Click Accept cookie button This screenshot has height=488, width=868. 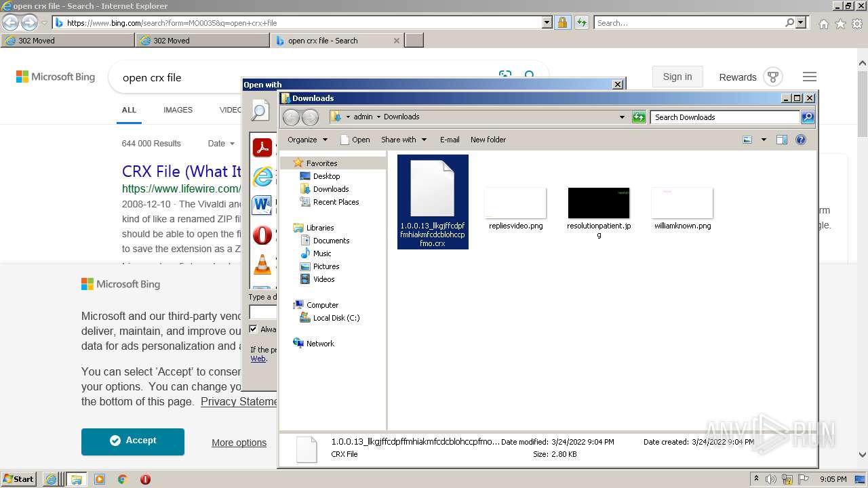coord(133,441)
